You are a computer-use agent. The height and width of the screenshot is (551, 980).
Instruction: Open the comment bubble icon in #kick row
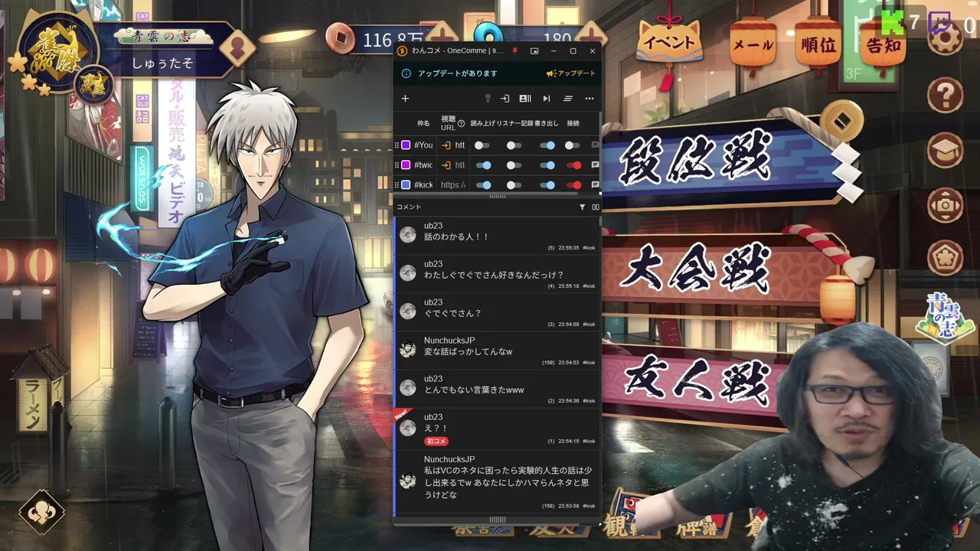pos(595,184)
